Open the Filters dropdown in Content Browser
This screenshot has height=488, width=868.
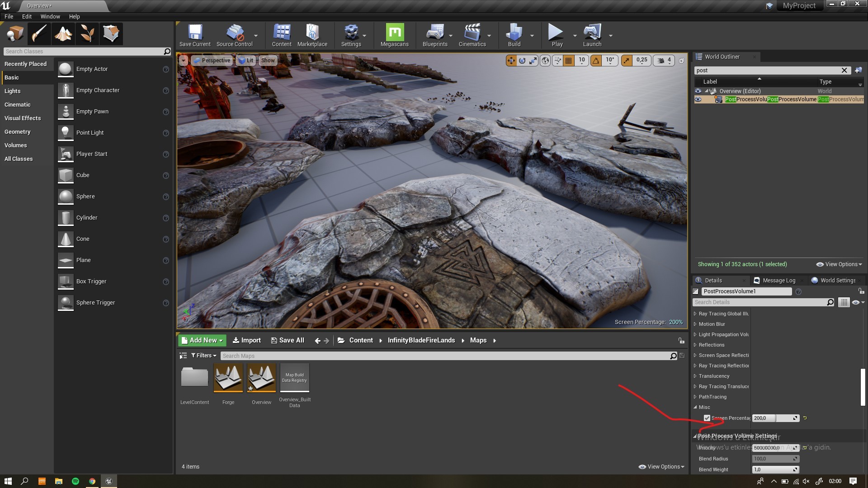(204, 356)
